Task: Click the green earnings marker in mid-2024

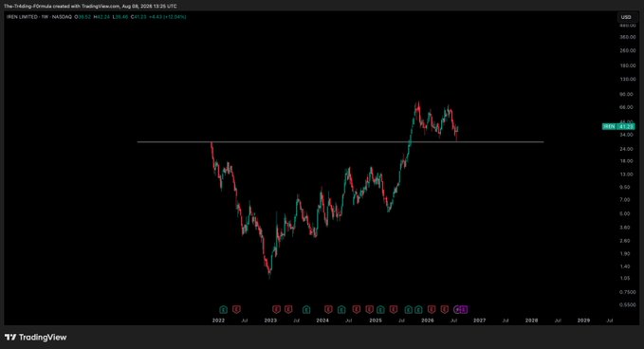Action: coord(341,309)
